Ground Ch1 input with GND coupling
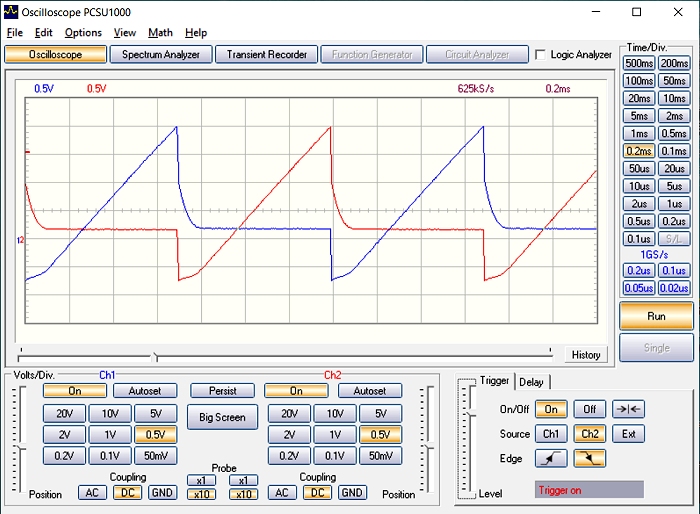This screenshot has width=700, height=514. click(x=161, y=493)
